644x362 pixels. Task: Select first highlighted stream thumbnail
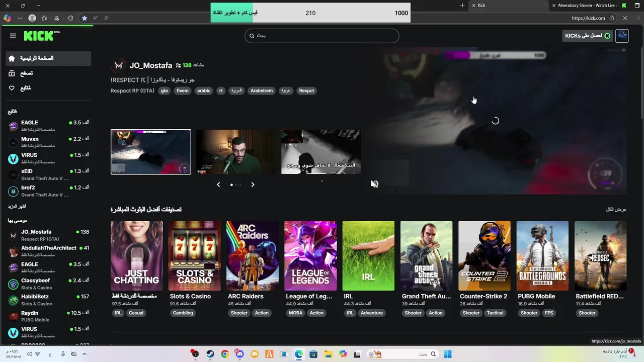(151, 152)
